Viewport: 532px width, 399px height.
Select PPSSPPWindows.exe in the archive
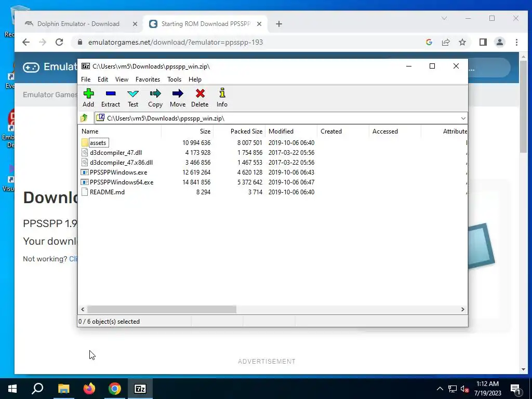point(118,172)
